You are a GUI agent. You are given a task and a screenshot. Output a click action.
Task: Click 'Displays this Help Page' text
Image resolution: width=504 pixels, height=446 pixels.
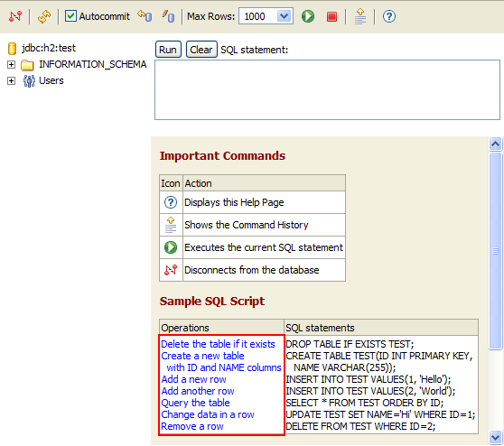pyautogui.click(x=234, y=202)
